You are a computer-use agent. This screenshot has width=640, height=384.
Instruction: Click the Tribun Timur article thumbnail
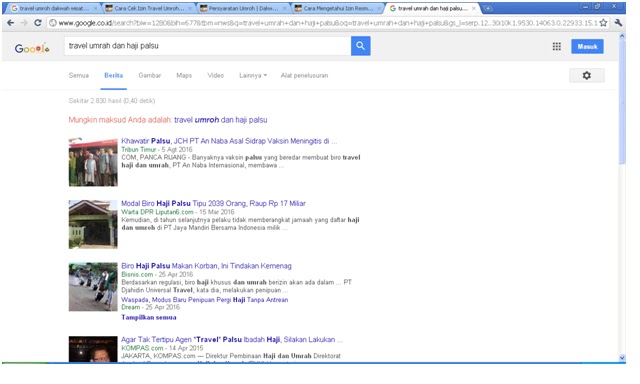point(93,162)
